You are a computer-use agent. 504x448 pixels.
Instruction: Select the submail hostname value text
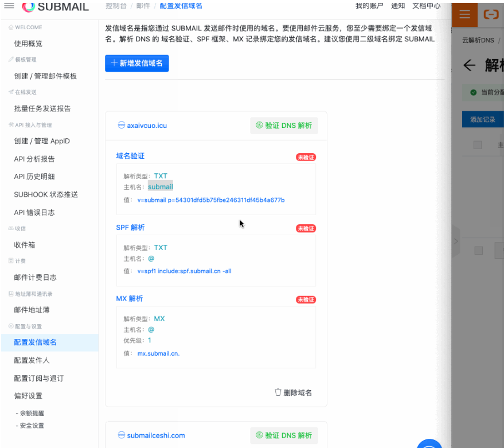click(161, 186)
